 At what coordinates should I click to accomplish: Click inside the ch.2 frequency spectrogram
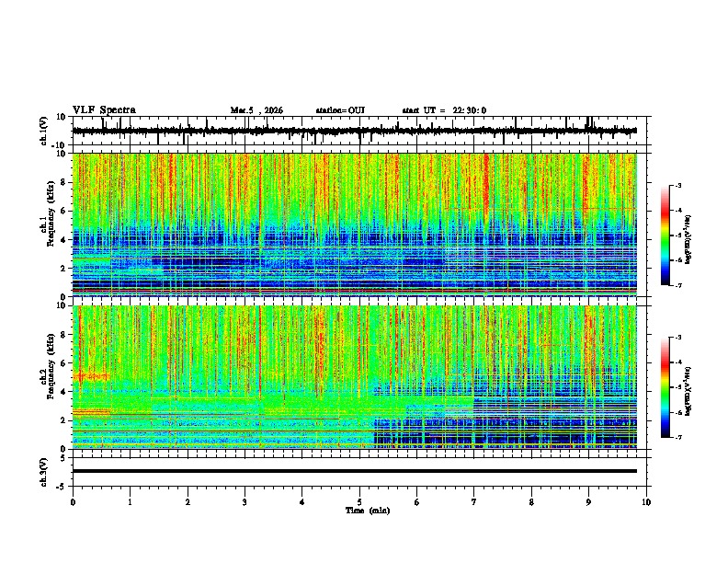point(354,377)
